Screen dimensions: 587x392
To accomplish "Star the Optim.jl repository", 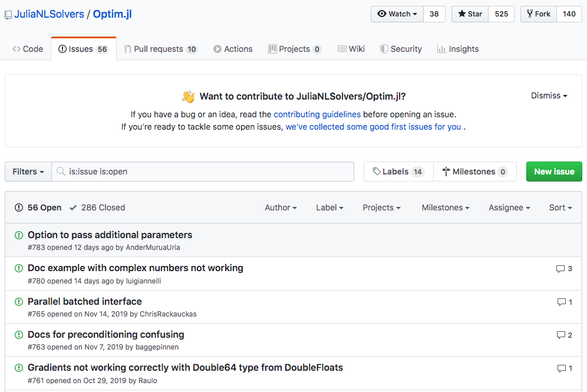I will [x=469, y=14].
